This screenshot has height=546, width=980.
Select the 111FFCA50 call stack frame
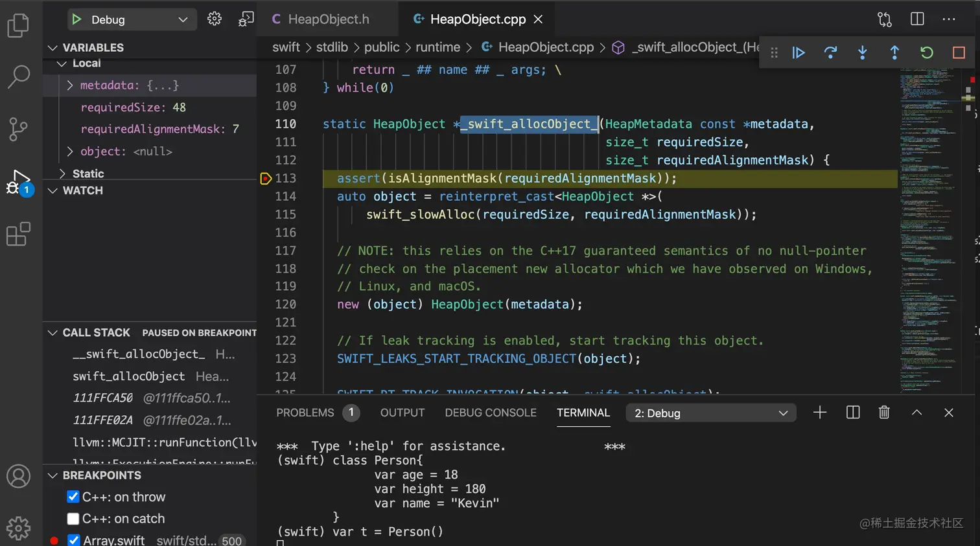click(150, 398)
